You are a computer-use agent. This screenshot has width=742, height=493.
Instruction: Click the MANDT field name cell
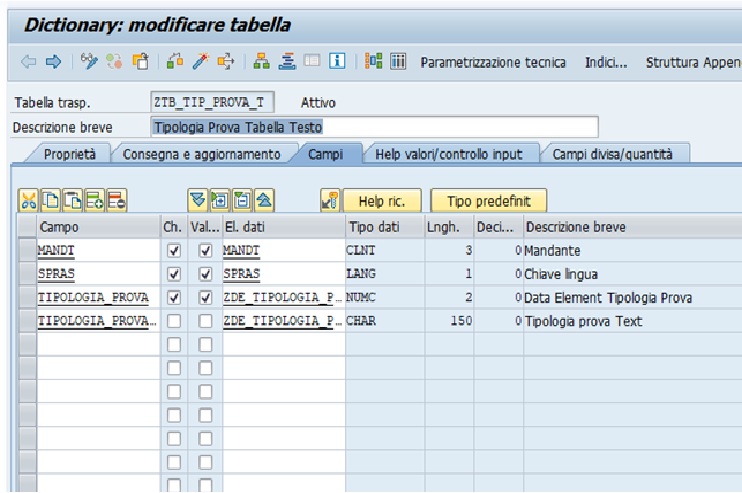point(98,250)
